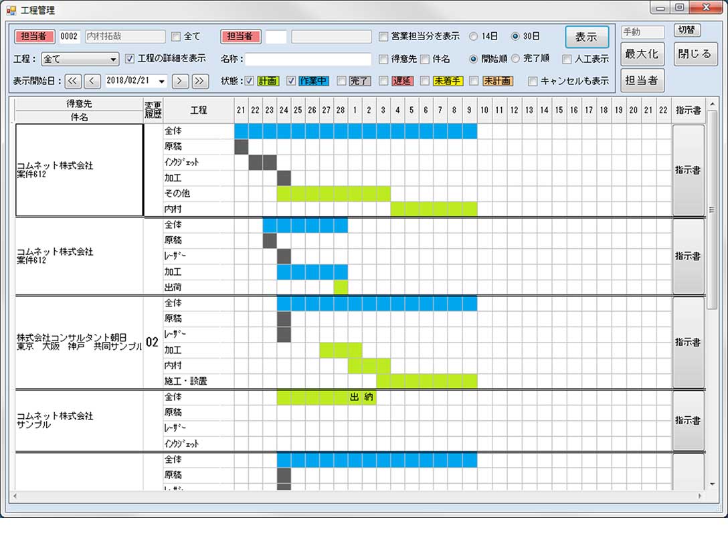
Task: Click the 計画 green color label
Action: coord(268,81)
